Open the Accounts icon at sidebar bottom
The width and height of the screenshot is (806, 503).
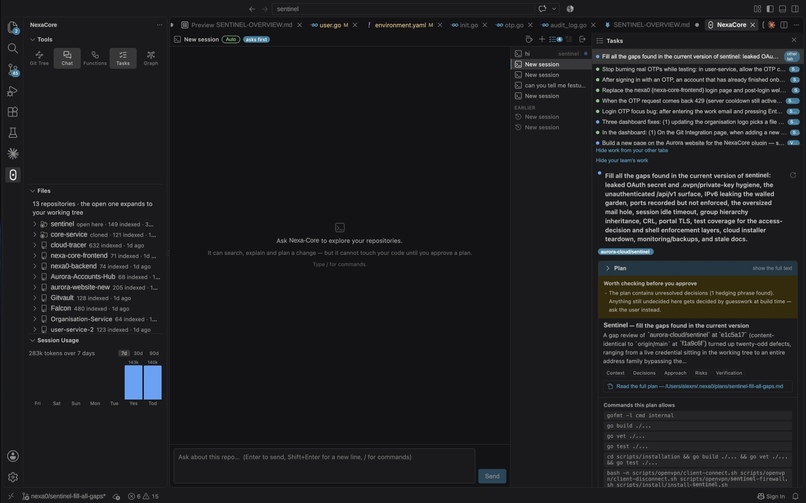pyautogui.click(x=13, y=456)
